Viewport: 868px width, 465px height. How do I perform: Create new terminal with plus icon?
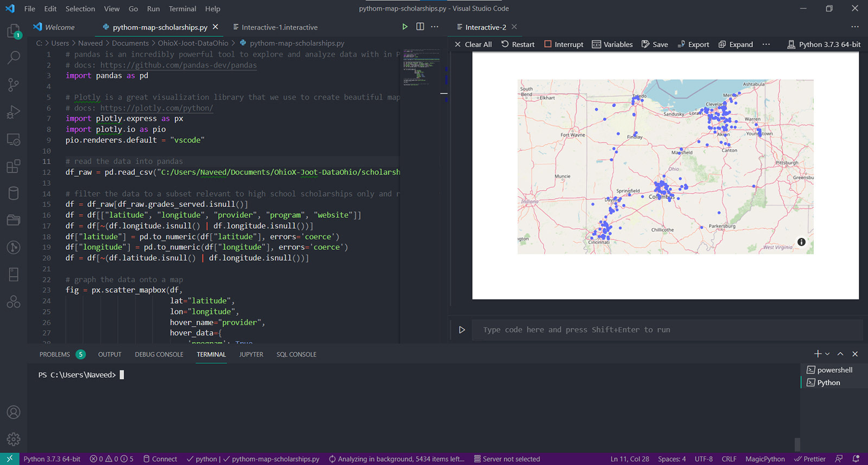tap(818, 354)
